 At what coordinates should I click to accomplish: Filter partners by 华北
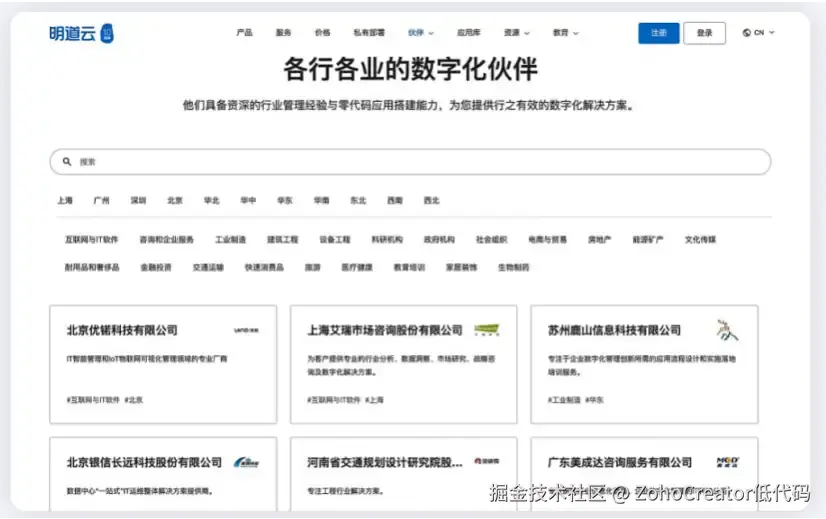coord(211,200)
